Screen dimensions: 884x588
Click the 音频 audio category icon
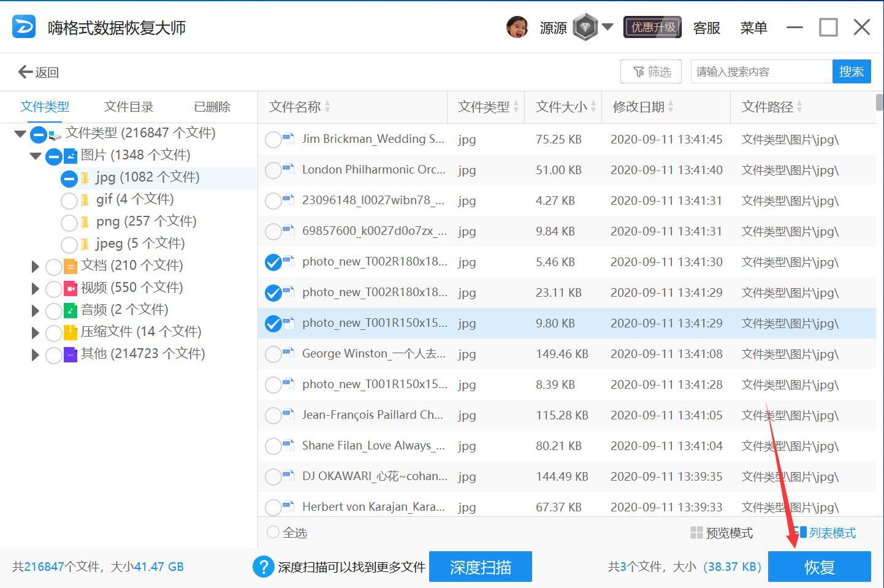pos(70,310)
